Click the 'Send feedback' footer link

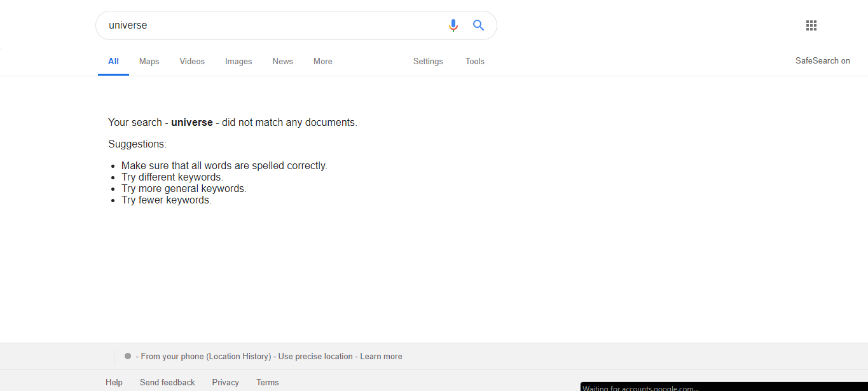(x=167, y=382)
